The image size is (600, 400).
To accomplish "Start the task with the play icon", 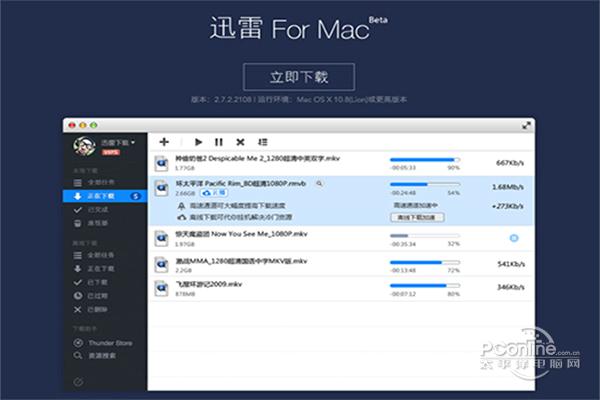I will 198,142.
